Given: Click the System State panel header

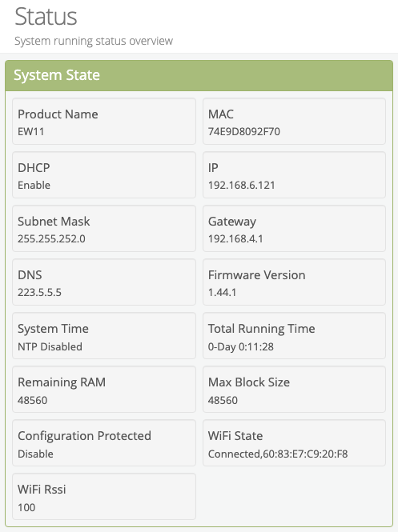Looking at the screenshot, I should 199,75.
